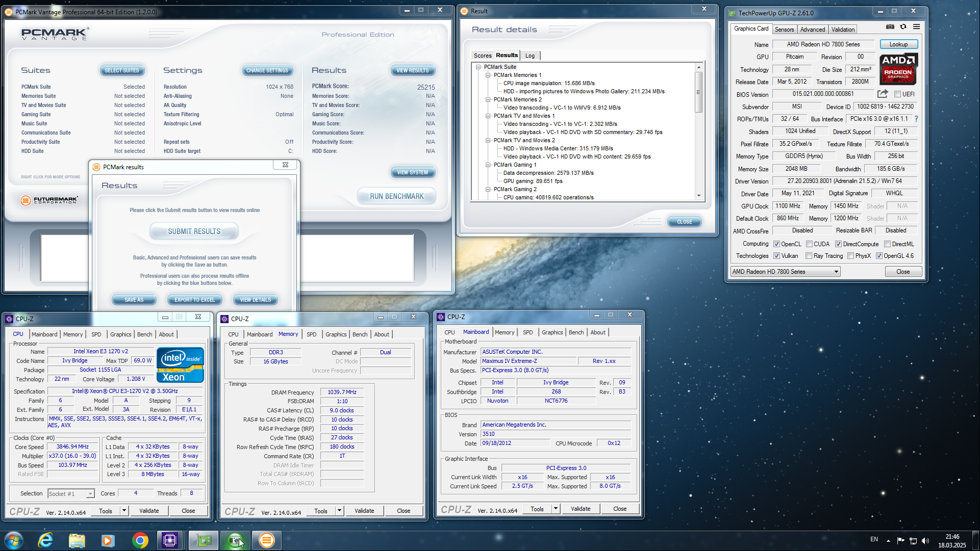Click the bus interface question mark icon
The image size is (980, 551).
click(916, 119)
